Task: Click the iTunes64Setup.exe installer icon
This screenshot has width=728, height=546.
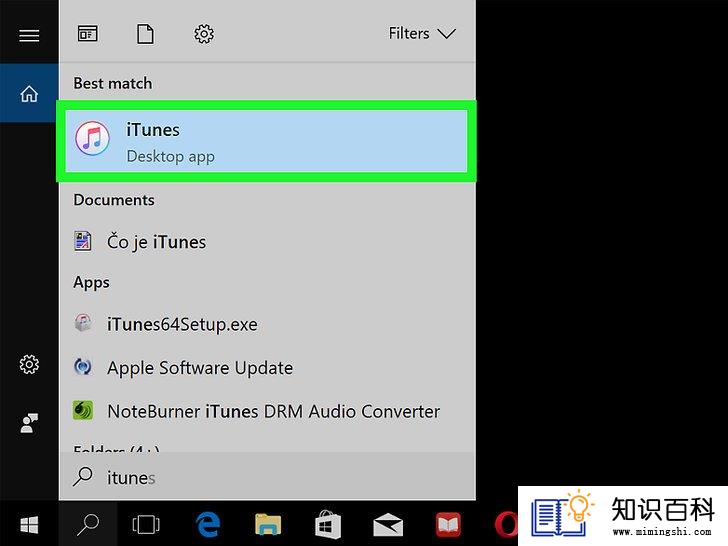Action: [x=83, y=323]
